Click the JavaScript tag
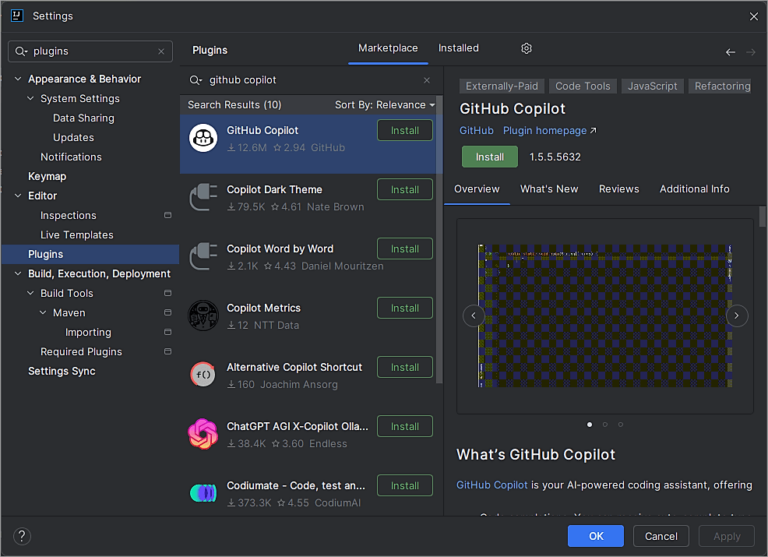Image resolution: width=768 pixels, height=557 pixels. (x=652, y=86)
